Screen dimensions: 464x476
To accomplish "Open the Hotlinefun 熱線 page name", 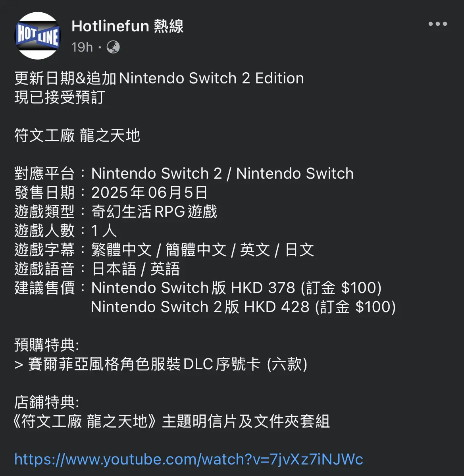I will (127, 26).
